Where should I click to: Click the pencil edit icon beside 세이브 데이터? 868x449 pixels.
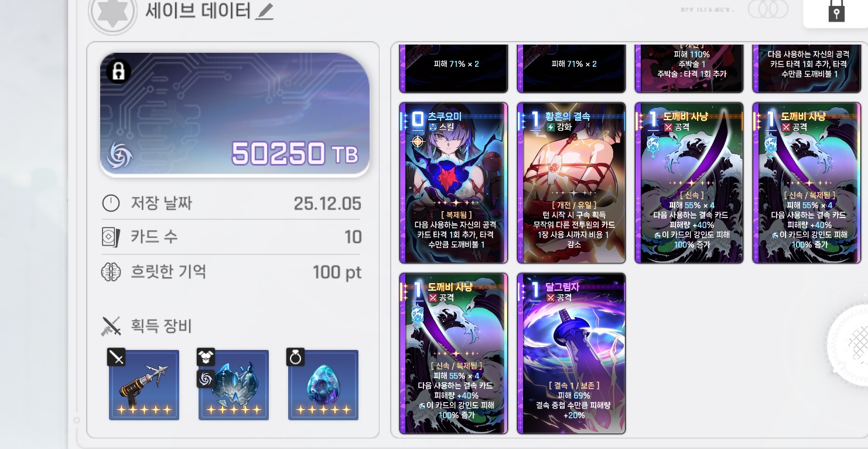click(264, 12)
